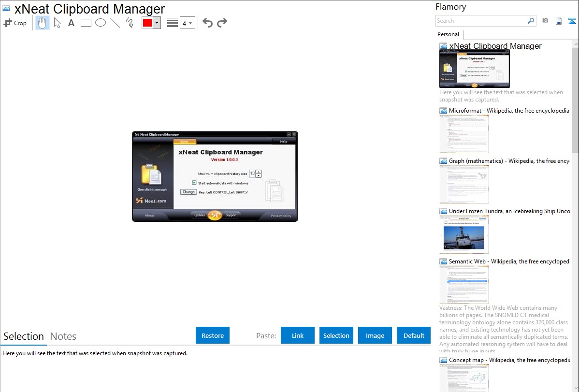Click Privacy policy in xNeat window
The height and width of the screenshot is (392, 579).
[281, 216]
